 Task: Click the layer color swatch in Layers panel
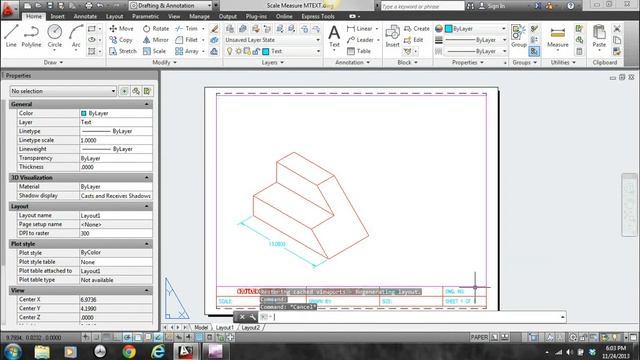pyautogui.click(x=266, y=51)
